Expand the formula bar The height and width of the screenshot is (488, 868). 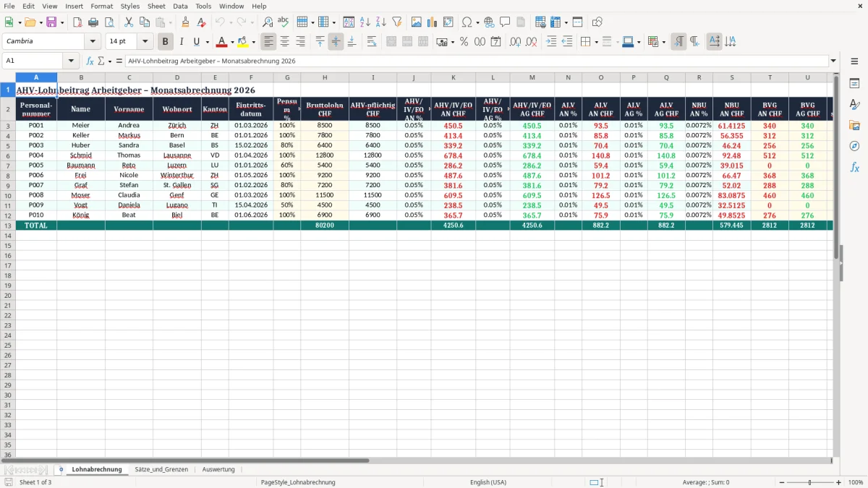tap(833, 61)
